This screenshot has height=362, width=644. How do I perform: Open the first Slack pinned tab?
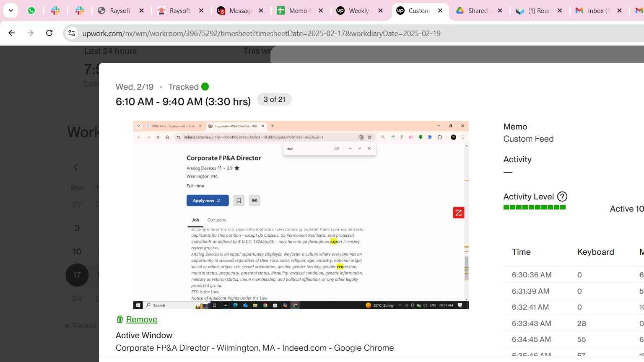click(55, 10)
